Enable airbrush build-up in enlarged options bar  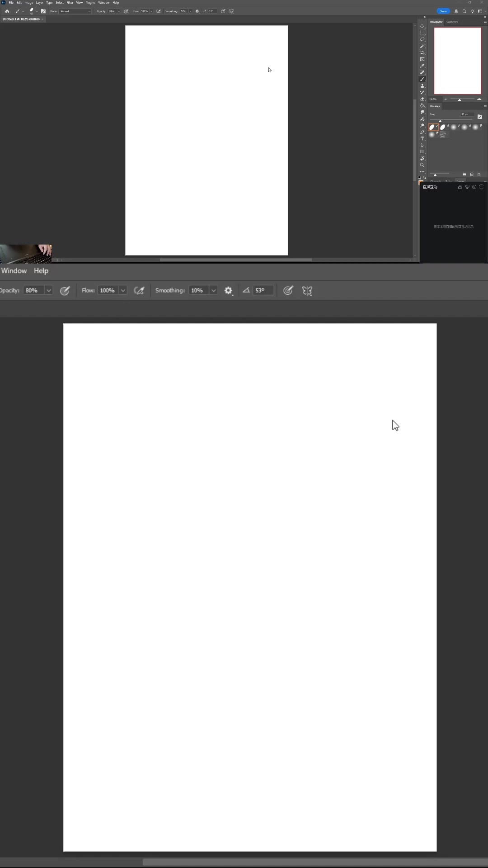click(139, 291)
